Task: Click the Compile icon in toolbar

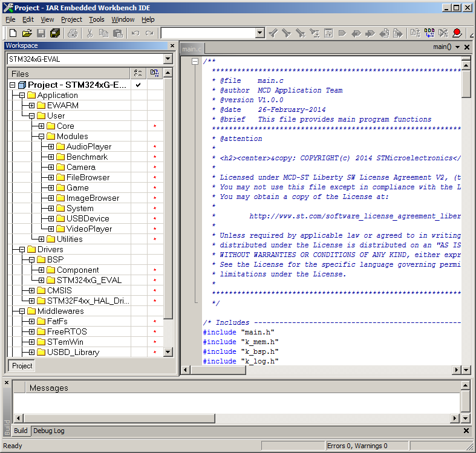Action: [x=415, y=33]
